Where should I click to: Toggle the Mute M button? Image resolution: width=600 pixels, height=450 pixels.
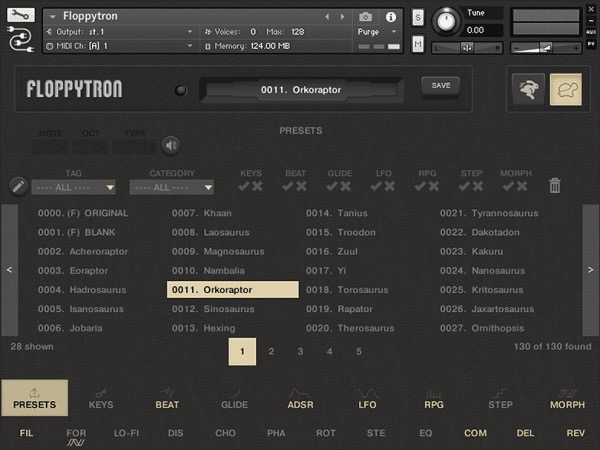[x=418, y=45]
